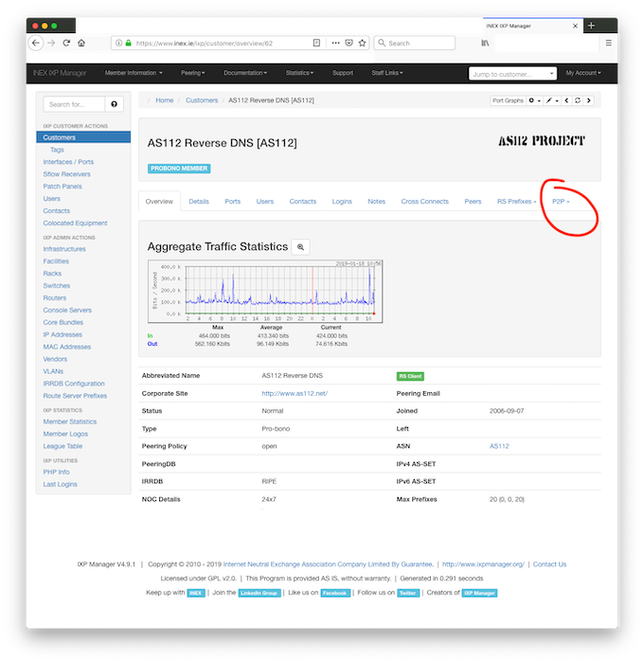
Task: Open Patch Panels in sidebar
Action: 63,186
